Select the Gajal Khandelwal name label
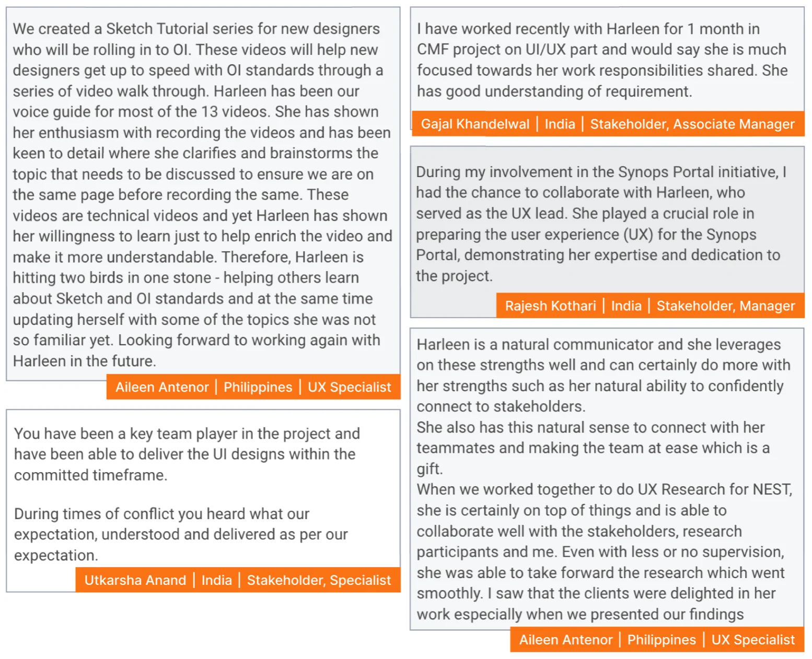 (475, 124)
